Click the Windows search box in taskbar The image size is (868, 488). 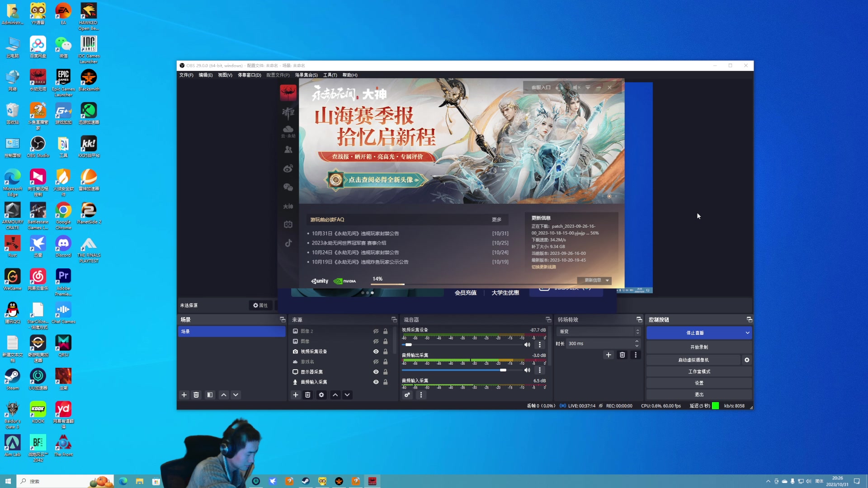pos(65,481)
